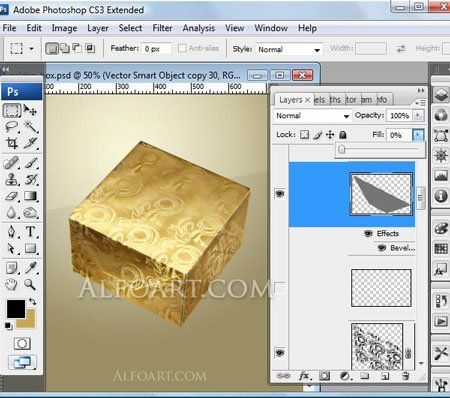
Task: Adjust the Fill slider handle
Action: (341, 150)
